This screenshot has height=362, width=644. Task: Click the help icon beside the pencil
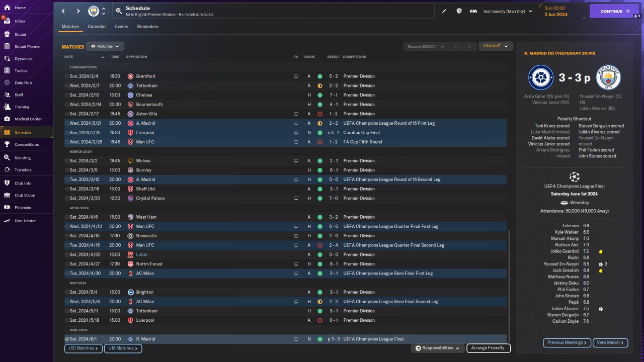[x=459, y=11]
